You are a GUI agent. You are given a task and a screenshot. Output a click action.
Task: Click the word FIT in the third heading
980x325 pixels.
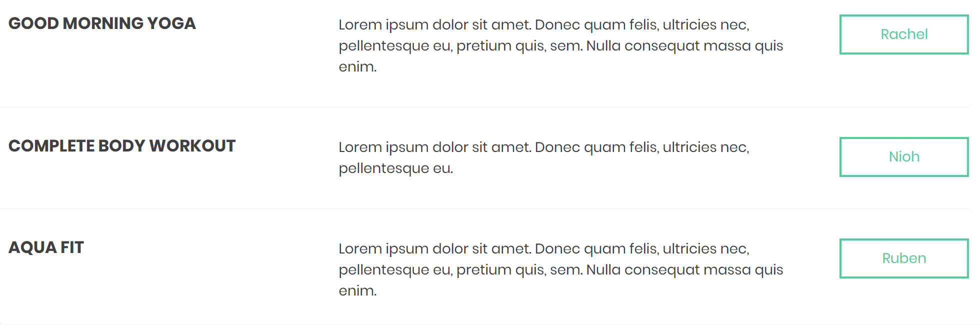pyautogui.click(x=72, y=247)
